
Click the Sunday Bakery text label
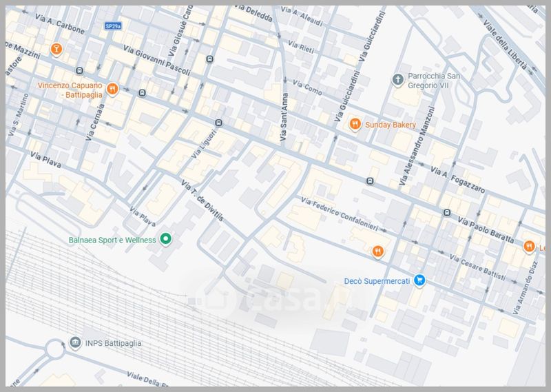tap(391, 125)
